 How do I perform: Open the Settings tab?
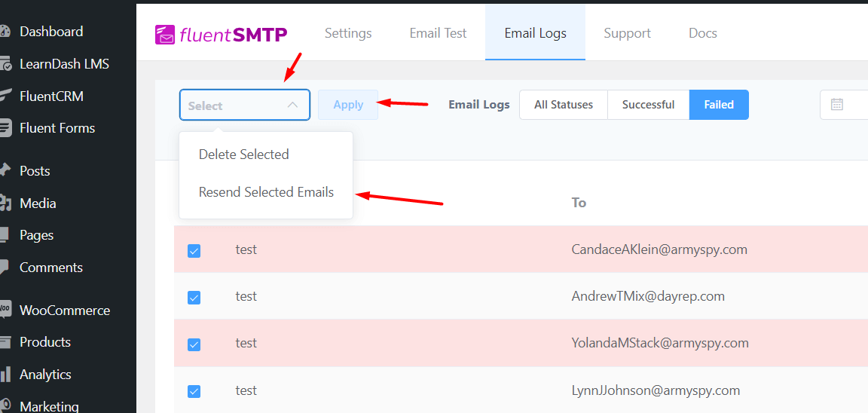[x=348, y=33]
